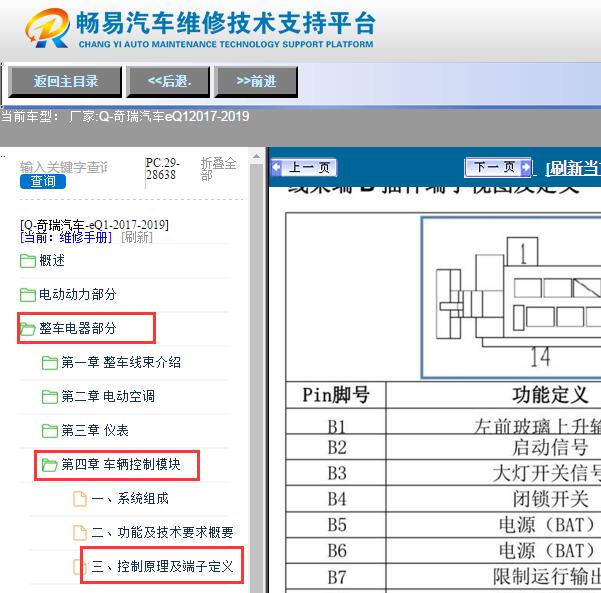601x593 pixels.
Task: Click the [刷新] link near 维修手册
Action: [x=136, y=237]
